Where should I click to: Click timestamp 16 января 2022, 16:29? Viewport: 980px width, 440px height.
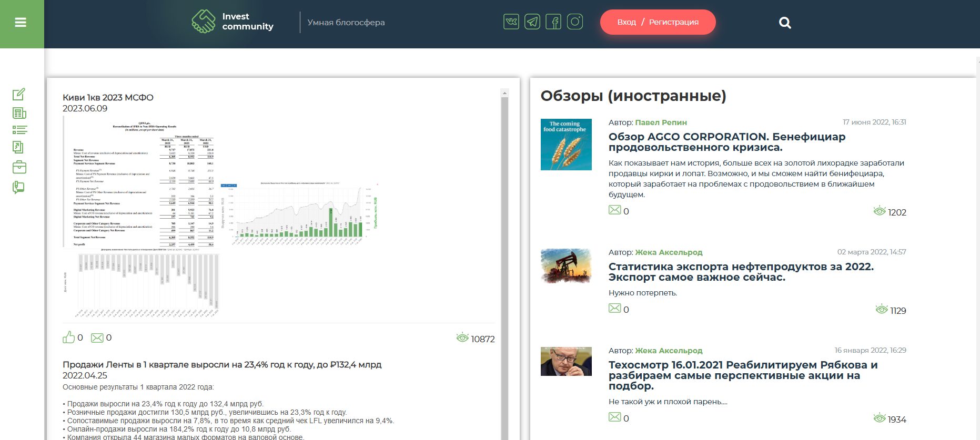(x=870, y=350)
